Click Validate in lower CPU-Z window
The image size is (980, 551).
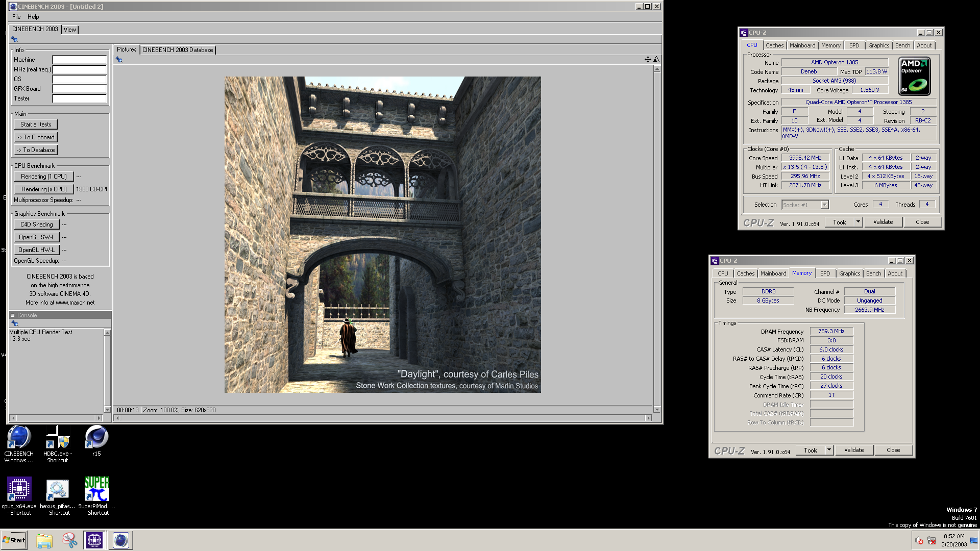coord(854,450)
